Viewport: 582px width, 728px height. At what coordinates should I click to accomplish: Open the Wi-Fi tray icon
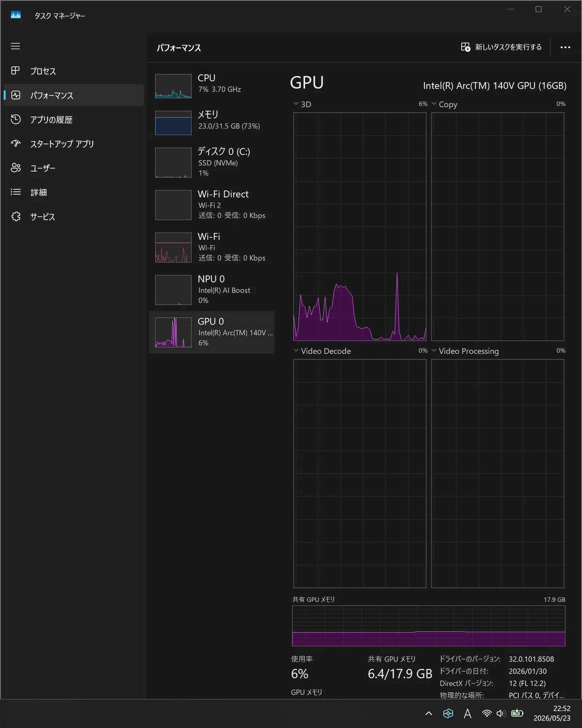[x=486, y=713]
